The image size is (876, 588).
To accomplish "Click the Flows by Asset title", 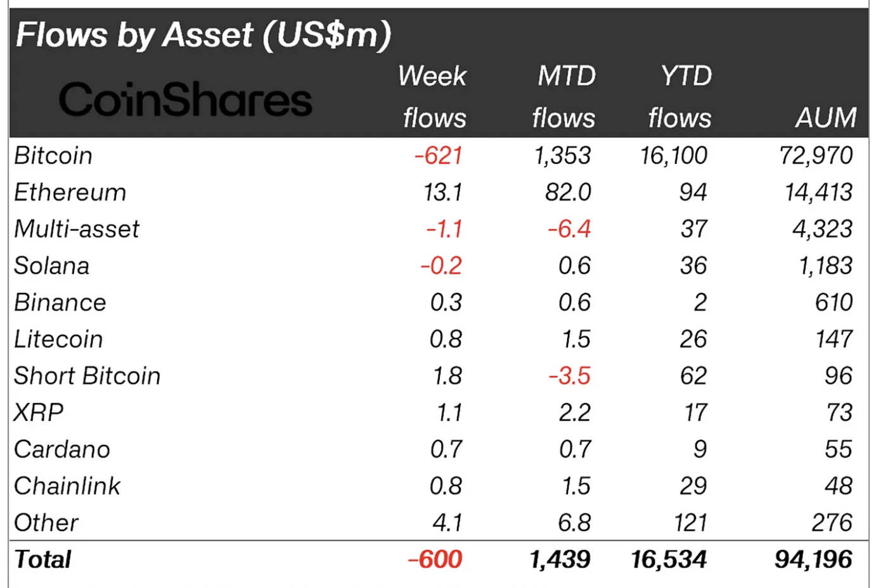I will click(203, 35).
